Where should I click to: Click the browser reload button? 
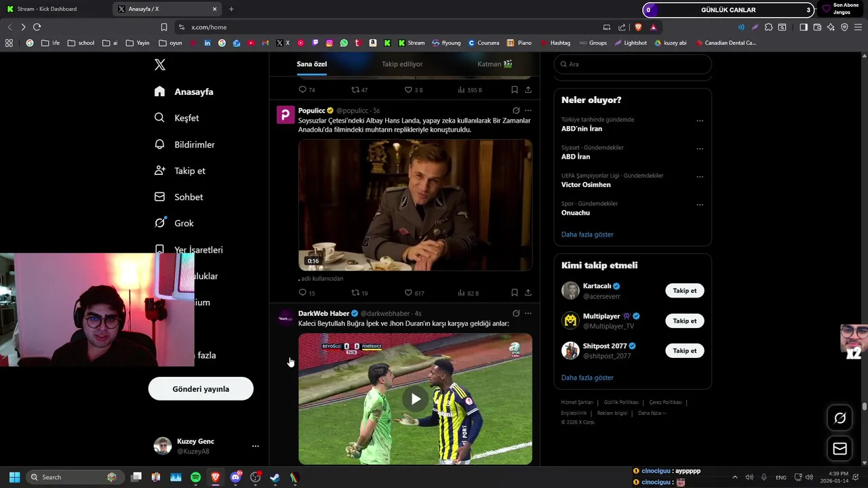click(x=37, y=27)
